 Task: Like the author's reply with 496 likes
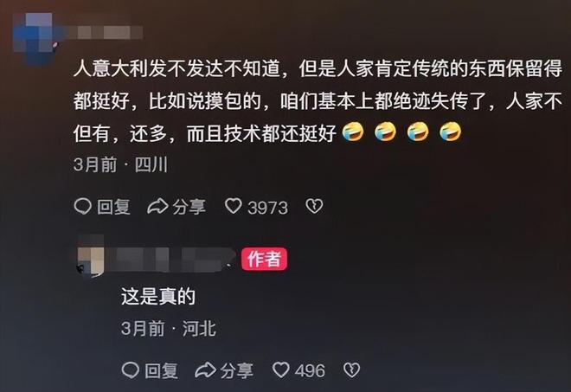pos(281,370)
